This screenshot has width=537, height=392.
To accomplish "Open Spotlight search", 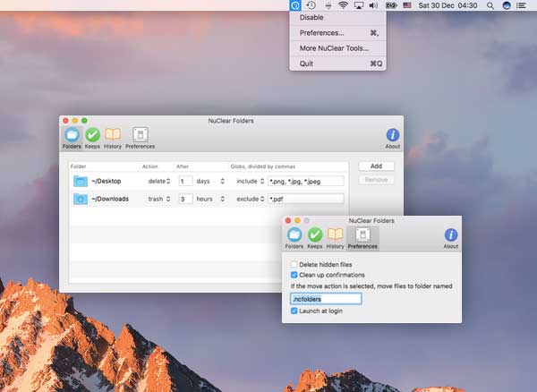I will click(490, 5).
